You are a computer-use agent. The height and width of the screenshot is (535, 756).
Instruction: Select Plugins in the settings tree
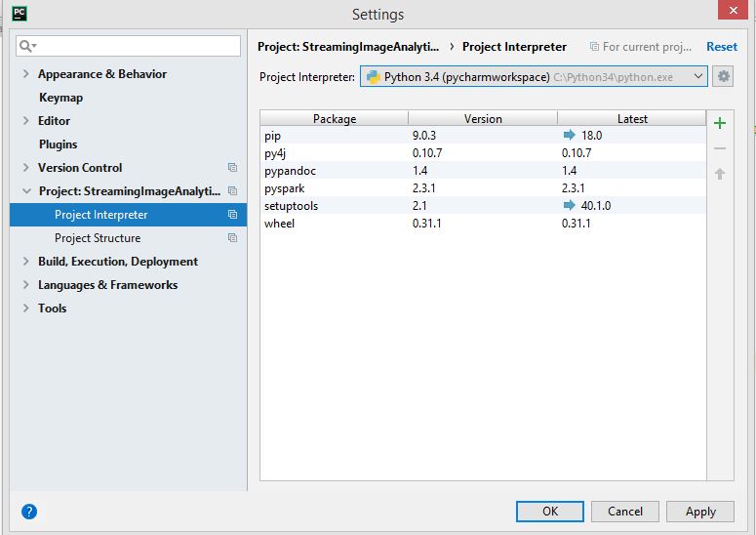(x=58, y=144)
